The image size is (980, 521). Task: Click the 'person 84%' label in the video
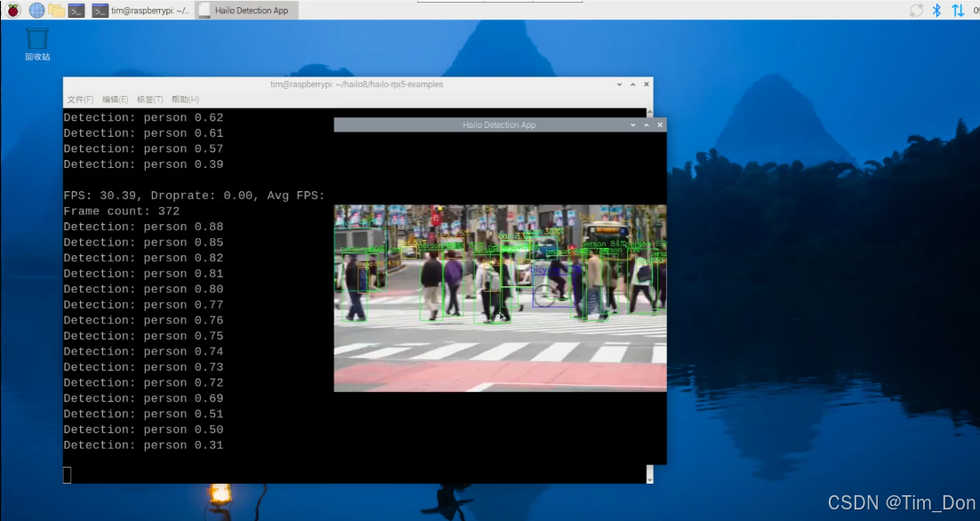(605, 244)
